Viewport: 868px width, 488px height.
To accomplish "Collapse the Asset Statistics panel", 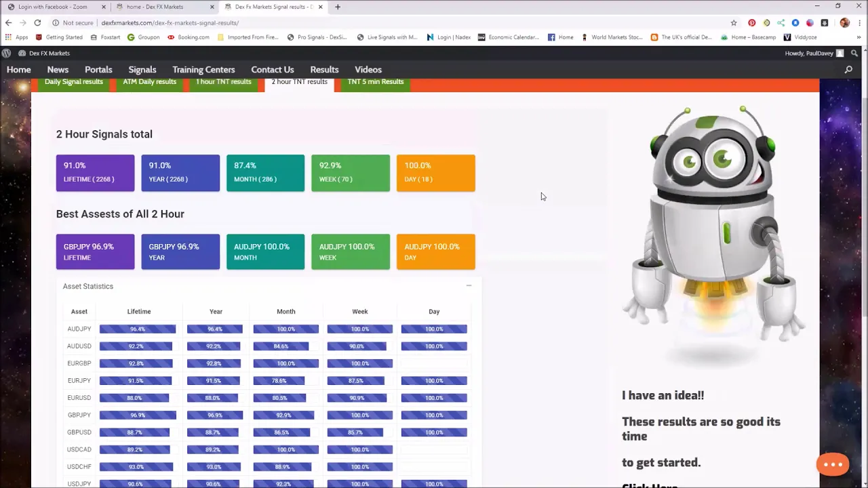I will (469, 286).
